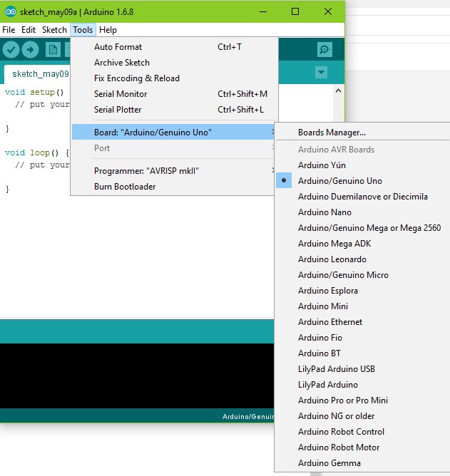This screenshot has height=476, width=450.
Task: Pick Arduino NG or older
Action: click(362, 416)
